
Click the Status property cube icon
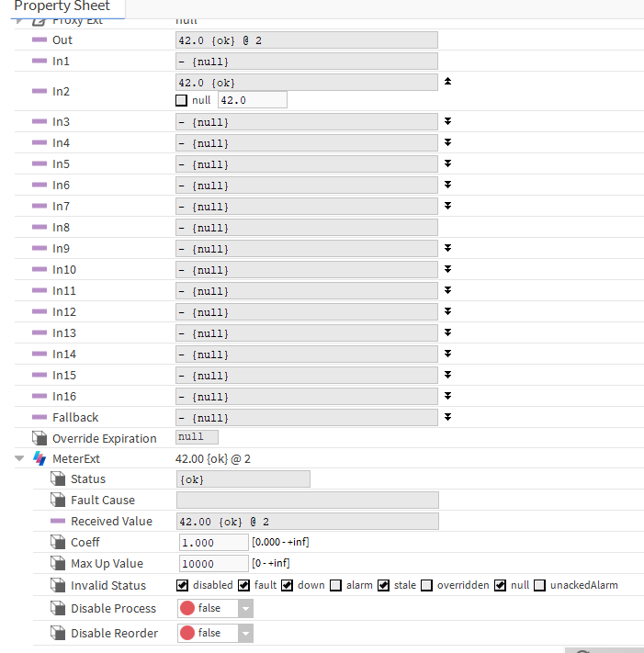pyautogui.click(x=58, y=479)
